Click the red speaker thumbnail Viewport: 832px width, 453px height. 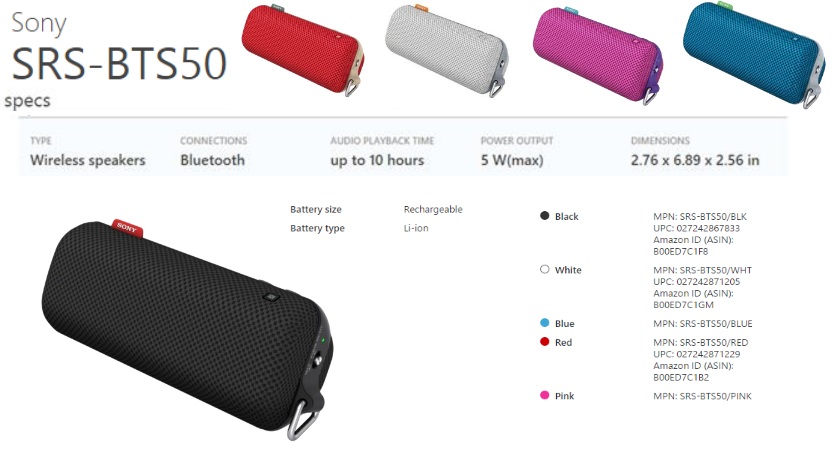pyautogui.click(x=303, y=50)
